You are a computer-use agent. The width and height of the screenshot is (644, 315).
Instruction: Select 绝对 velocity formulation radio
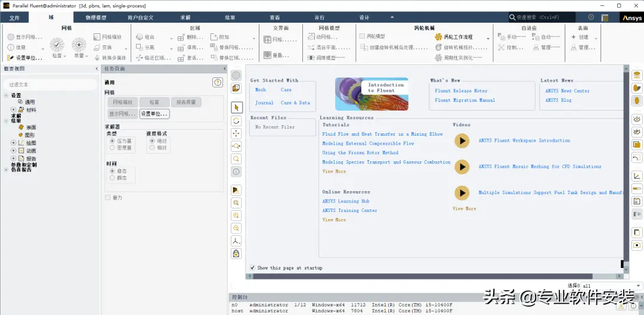click(152, 141)
